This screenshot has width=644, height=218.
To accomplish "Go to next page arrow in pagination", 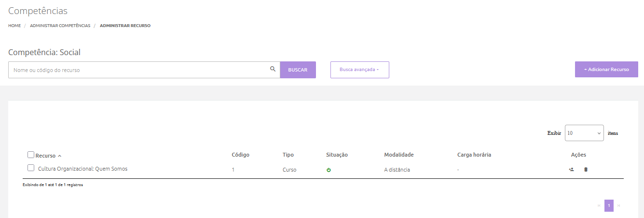I will tap(619, 206).
